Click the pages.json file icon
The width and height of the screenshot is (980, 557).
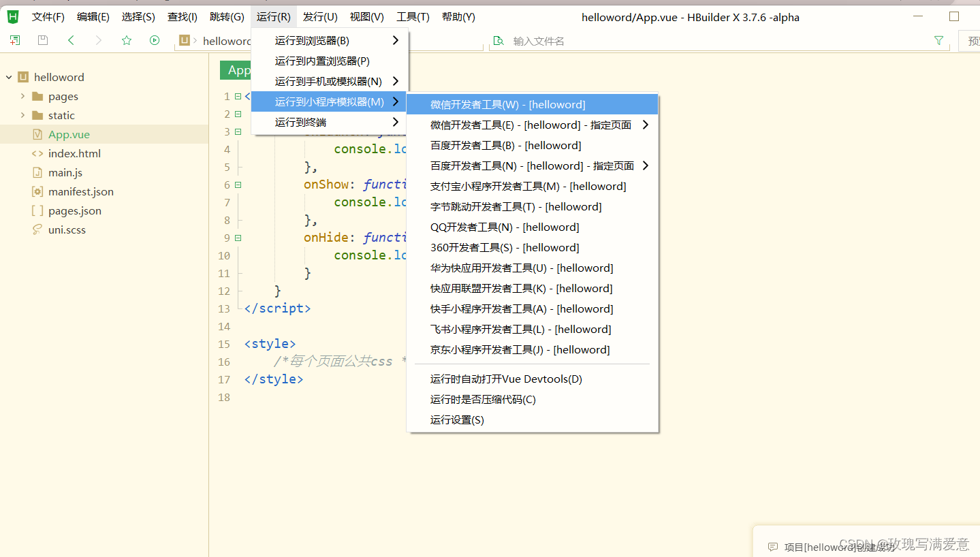[x=37, y=211]
